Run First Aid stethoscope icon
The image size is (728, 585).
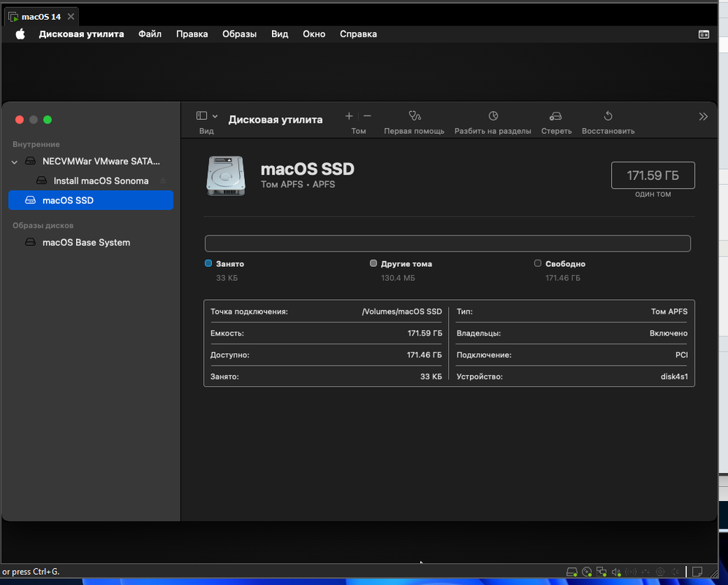(x=414, y=116)
